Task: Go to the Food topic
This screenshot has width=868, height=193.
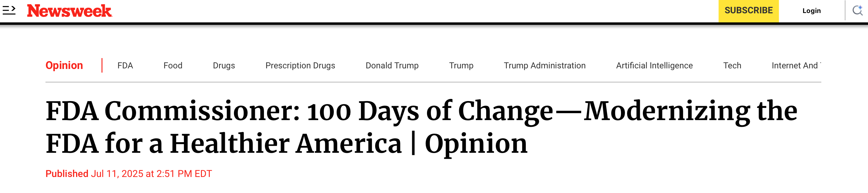Action: [x=173, y=66]
